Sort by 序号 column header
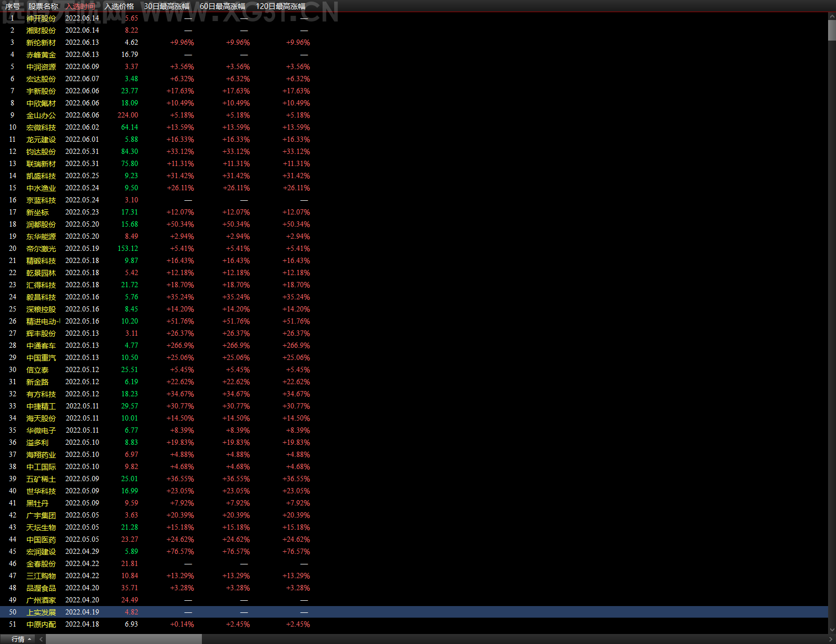This screenshot has width=836, height=644. 13,6
